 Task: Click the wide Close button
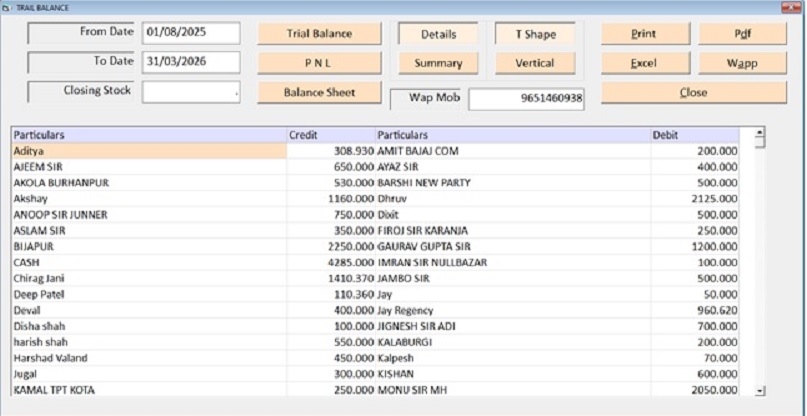[694, 93]
